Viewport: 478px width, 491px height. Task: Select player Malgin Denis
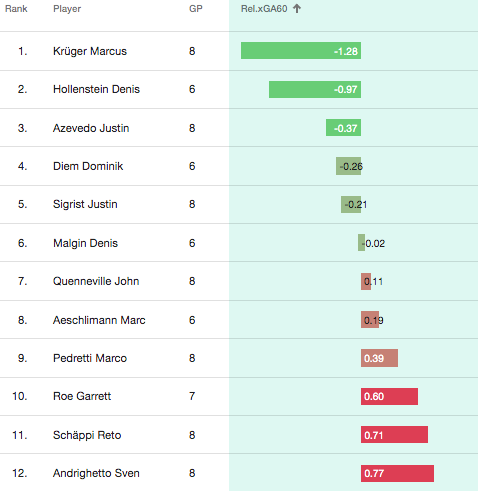pos(85,243)
